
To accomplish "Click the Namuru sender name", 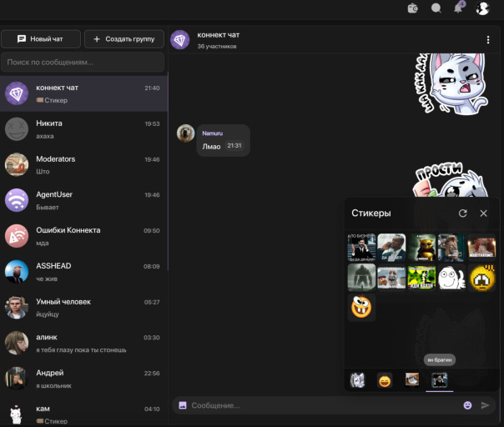I will 213,133.
